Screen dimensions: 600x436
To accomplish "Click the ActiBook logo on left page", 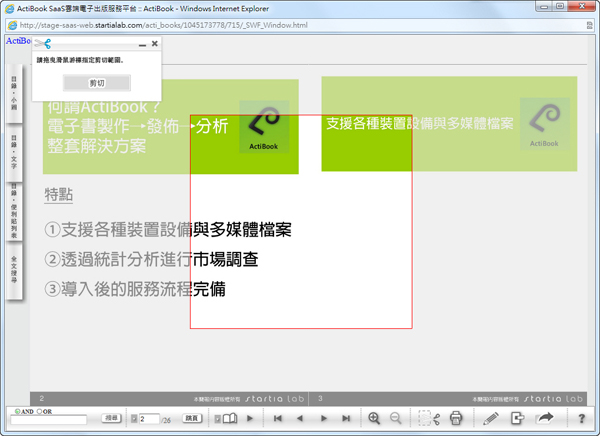I will click(264, 127).
